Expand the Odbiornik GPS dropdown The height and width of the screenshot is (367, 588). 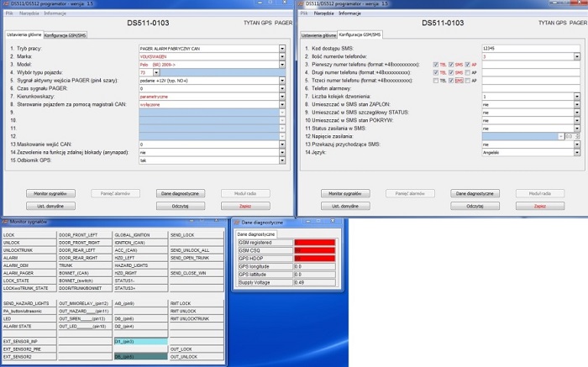point(282,160)
